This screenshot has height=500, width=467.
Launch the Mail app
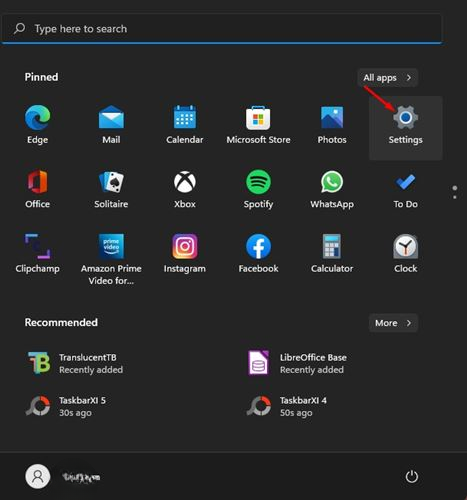point(111,125)
